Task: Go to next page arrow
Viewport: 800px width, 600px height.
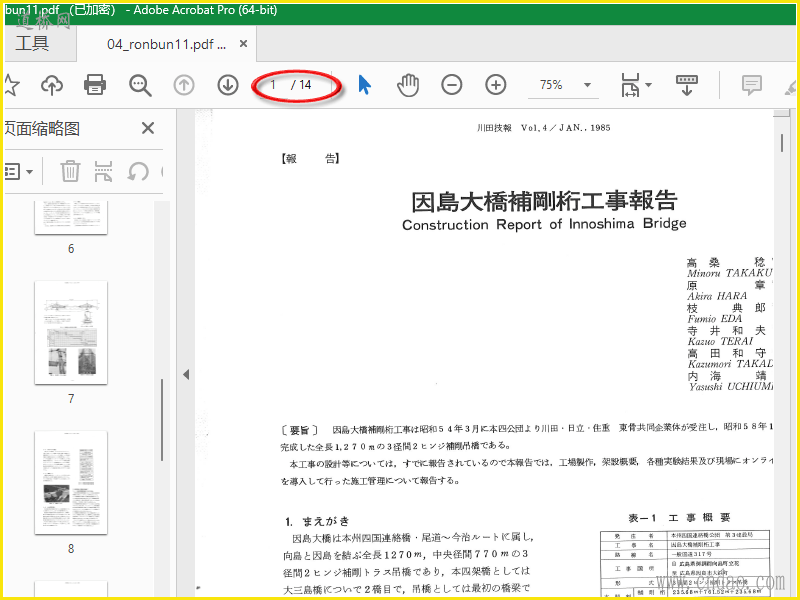Action: coord(228,85)
